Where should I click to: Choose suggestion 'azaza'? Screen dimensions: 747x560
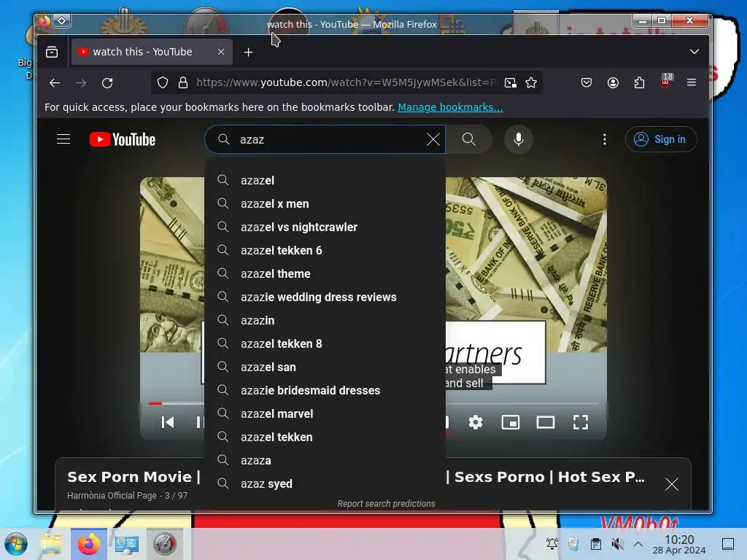[x=325, y=461]
